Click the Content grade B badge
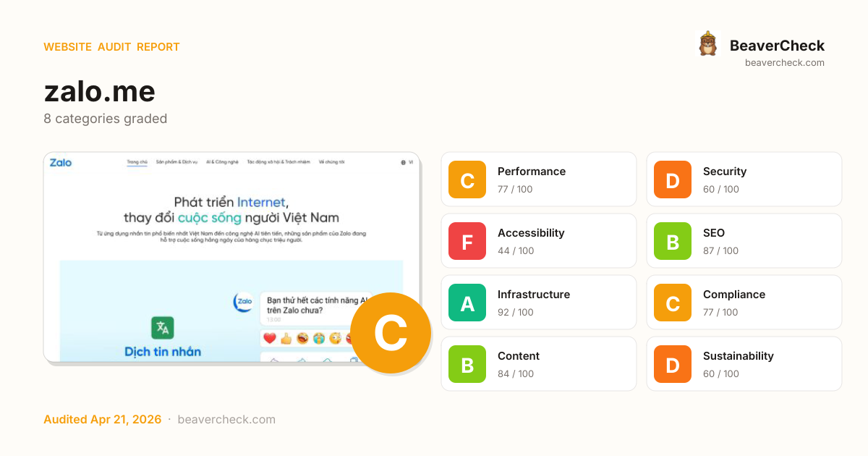Viewport: 868px width, 456px height. 467,364
